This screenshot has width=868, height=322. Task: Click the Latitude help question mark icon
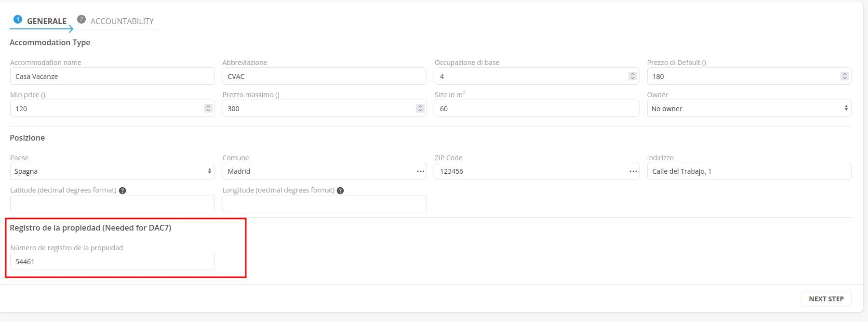(122, 191)
